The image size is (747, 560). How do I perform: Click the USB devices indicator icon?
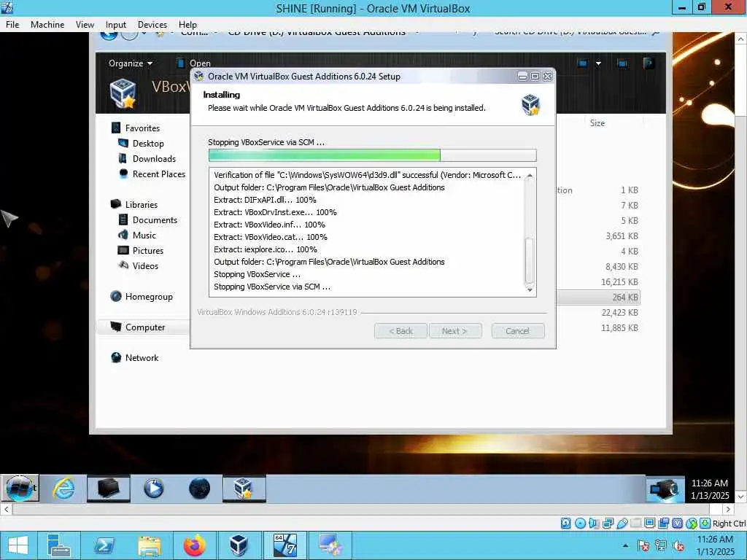coord(622,524)
